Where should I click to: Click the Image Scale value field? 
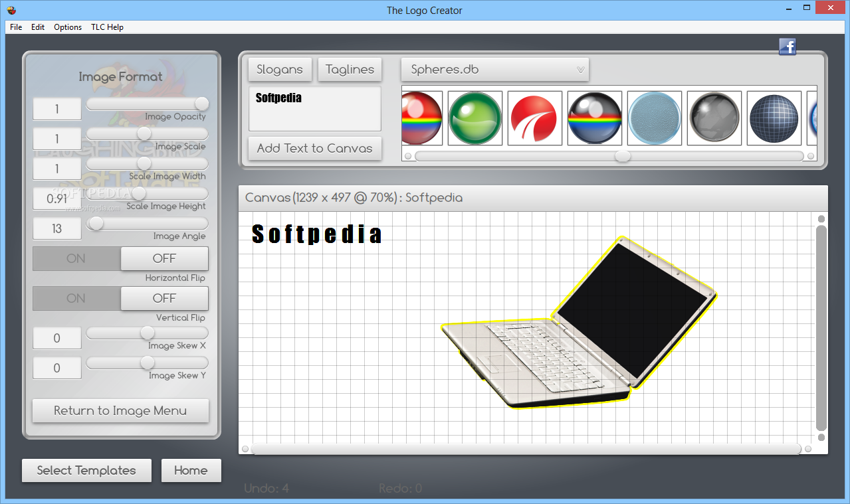pos(57,139)
